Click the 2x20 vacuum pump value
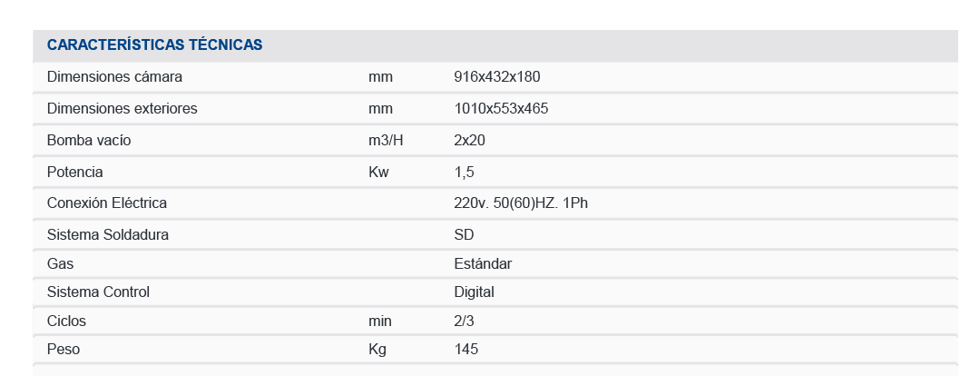Viewport: 980px width, 376px height. click(470, 141)
